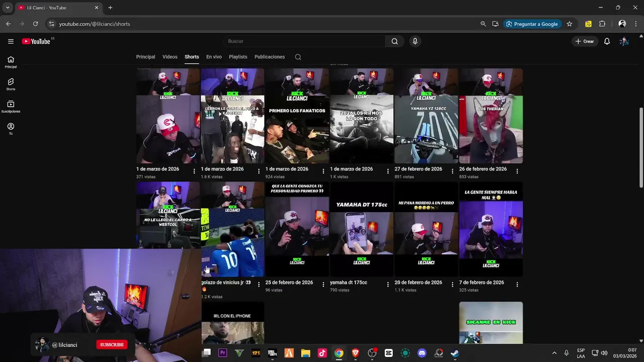This screenshot has width=644, height=362.
Task: Open Chrome's three-dot menu
Action: tap(636, 24)
